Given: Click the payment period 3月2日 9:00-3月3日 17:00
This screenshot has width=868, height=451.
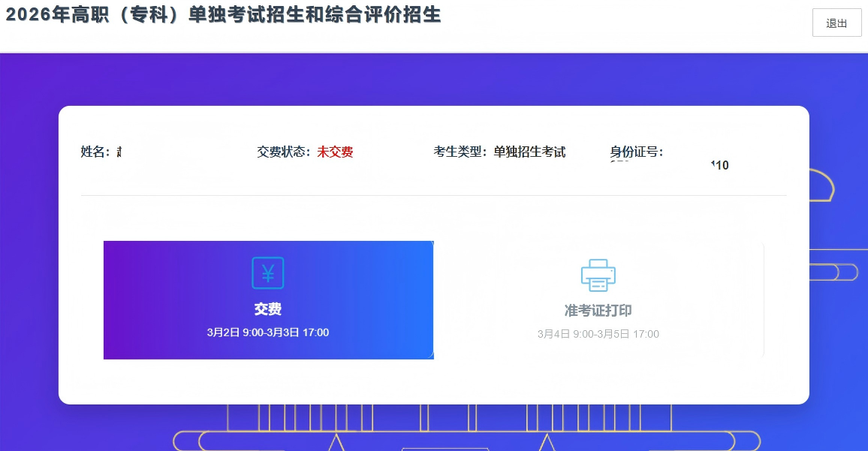Looking at the screenshot, I should click(x=268, y=332).
